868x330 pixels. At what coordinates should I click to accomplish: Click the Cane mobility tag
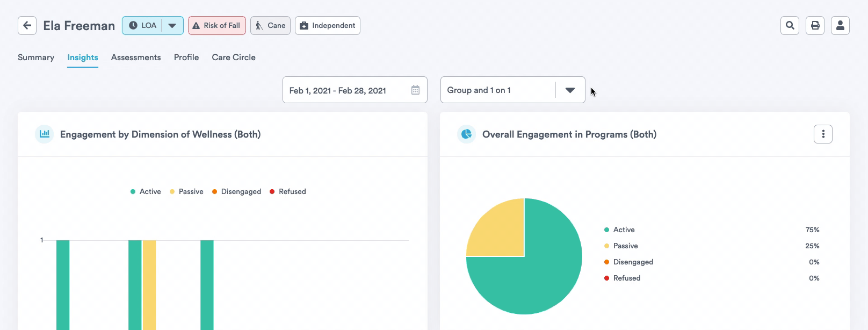(271, 26)
